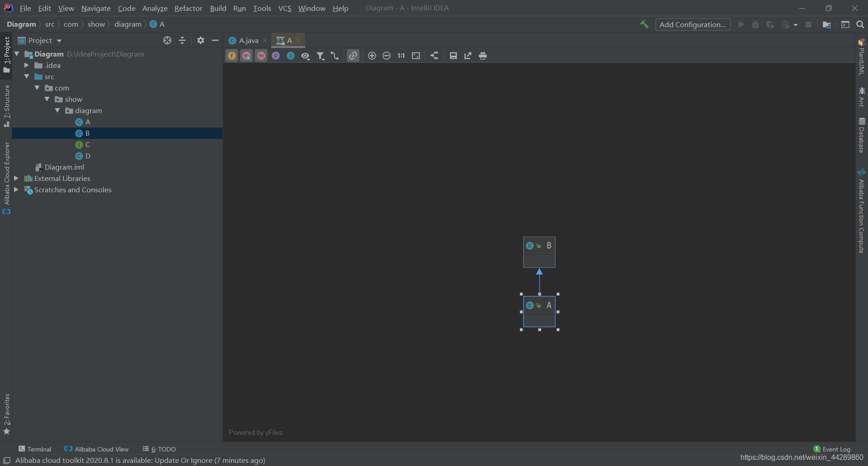Open the Event Log
Viewport: 868px width, 466px height.
point(832,449)
